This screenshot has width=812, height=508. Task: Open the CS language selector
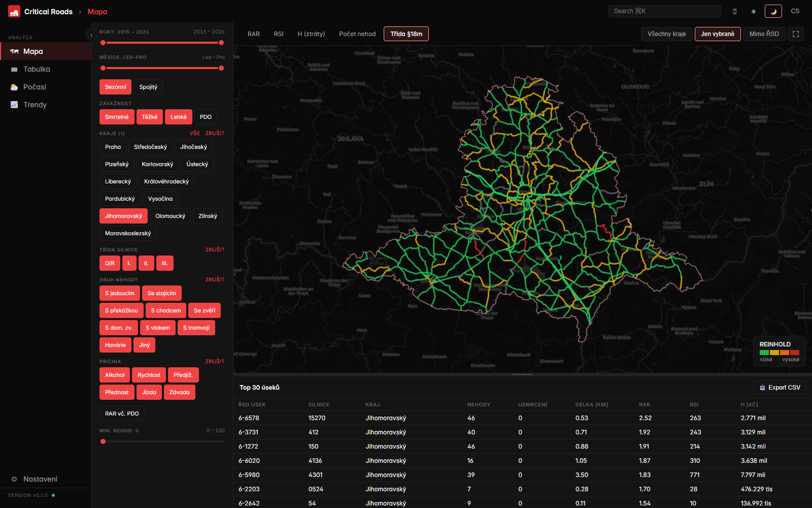[x=795, y=11]
